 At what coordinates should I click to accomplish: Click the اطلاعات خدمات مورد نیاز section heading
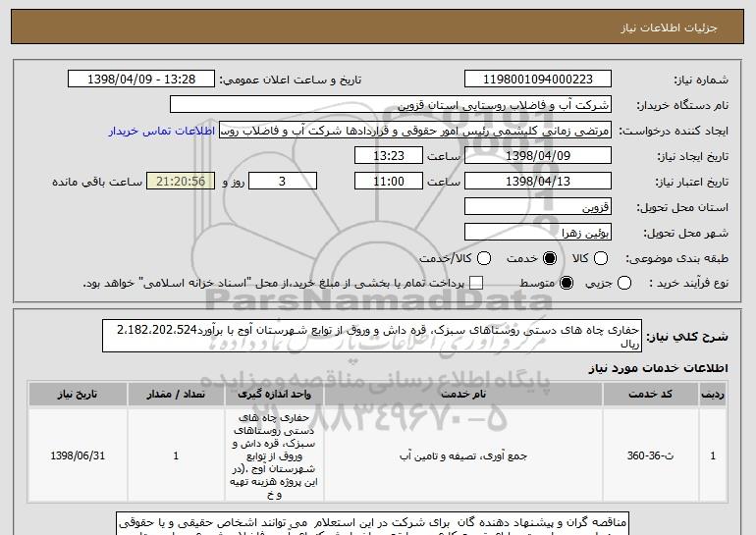[658, 368]
